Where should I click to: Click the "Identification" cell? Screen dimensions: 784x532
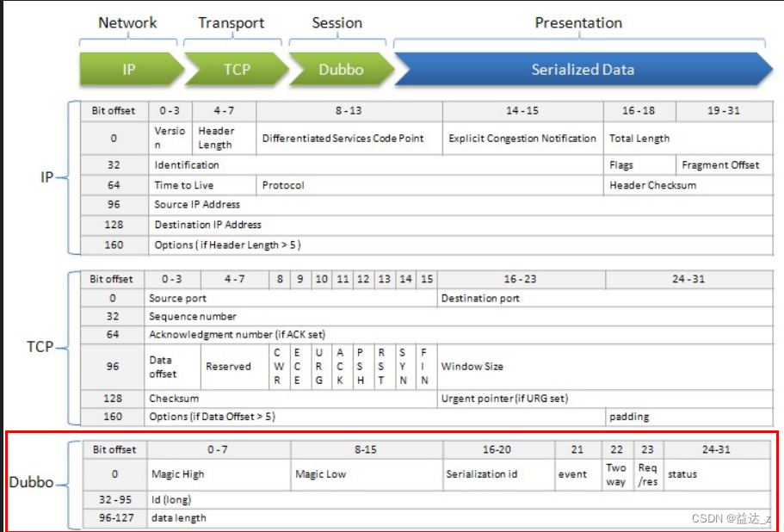point(376,165)
